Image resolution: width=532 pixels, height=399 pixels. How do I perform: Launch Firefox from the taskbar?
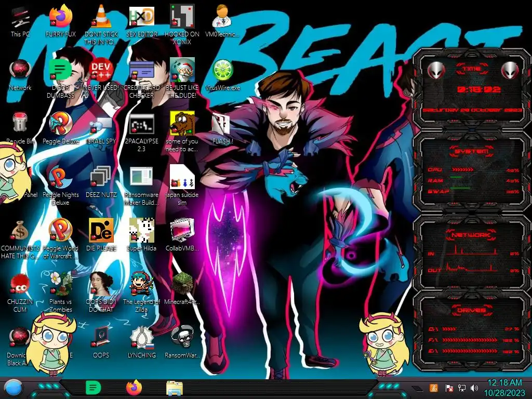pos(134,388)
